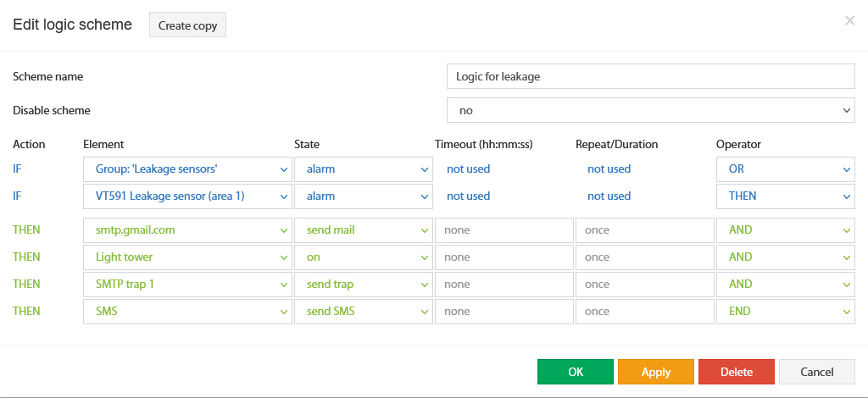The width and height of the screenshot is (868, 398).
Task: Open the SMTP trap 1 dropdown
Action: (x=187, y=285)
